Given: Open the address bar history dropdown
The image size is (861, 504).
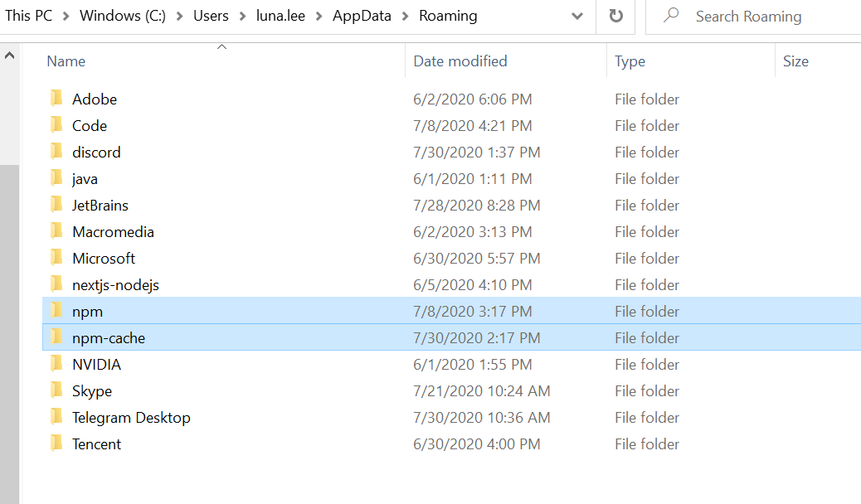Looking at the screenshot, I should click(x=577, y=16).
